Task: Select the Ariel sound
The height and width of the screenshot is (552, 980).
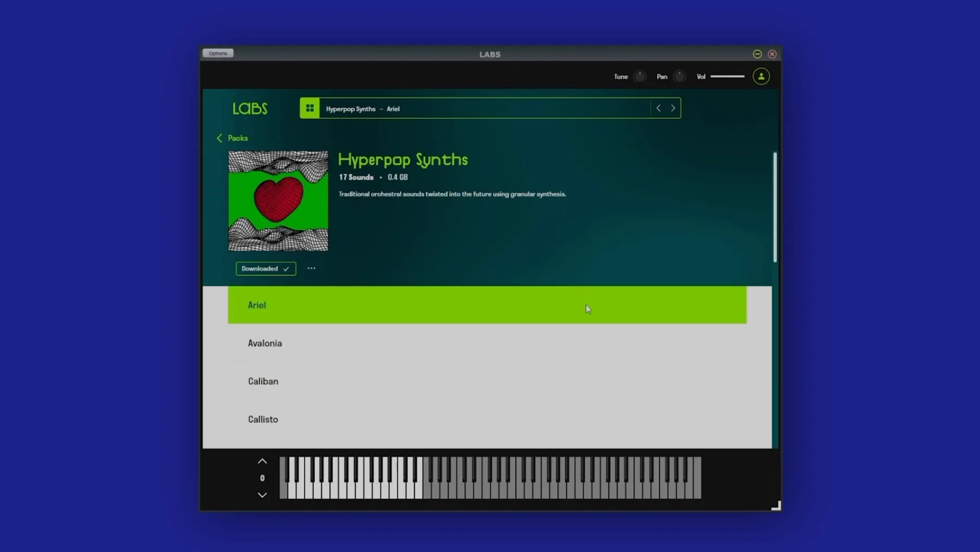Action: 487,305
